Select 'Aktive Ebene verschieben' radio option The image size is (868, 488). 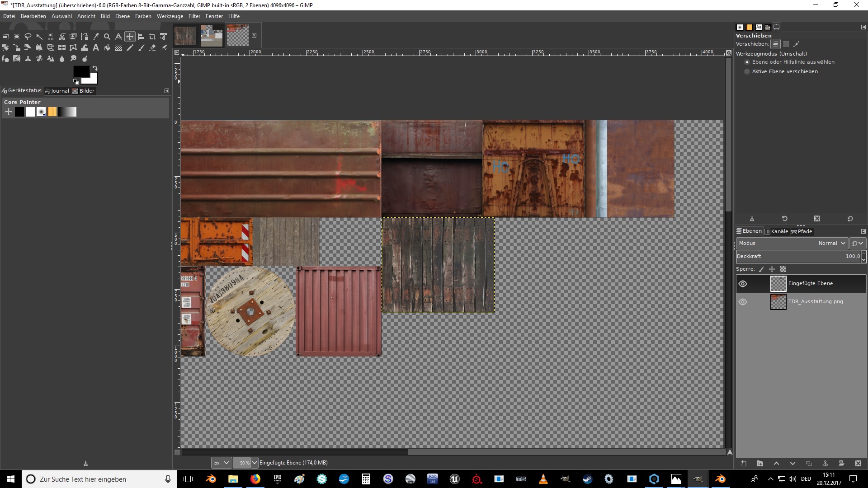747,71
